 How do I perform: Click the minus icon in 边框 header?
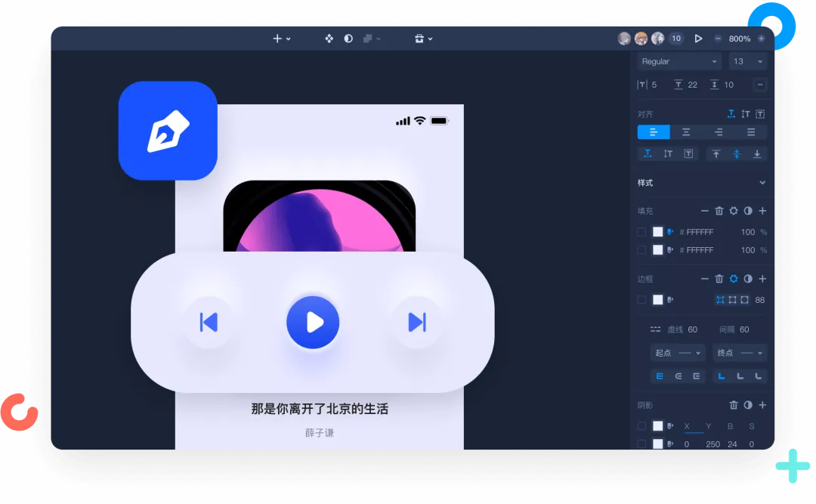(x=705, y=279)
